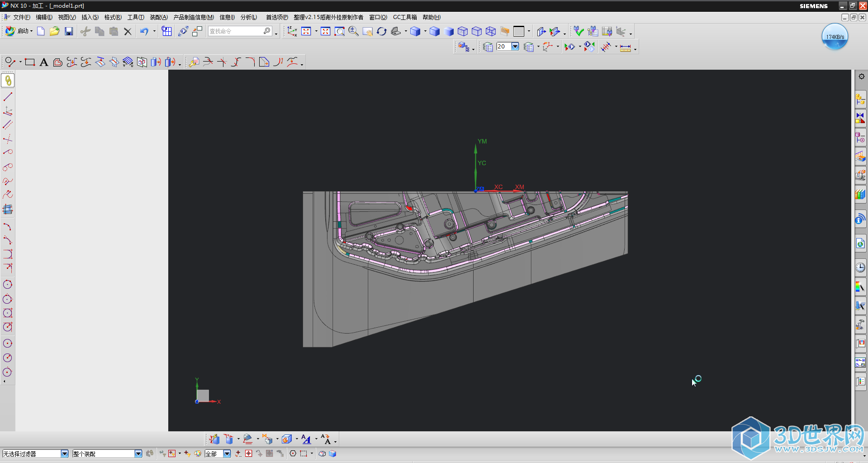Click the Settings gear at top right

pos(862,76)
